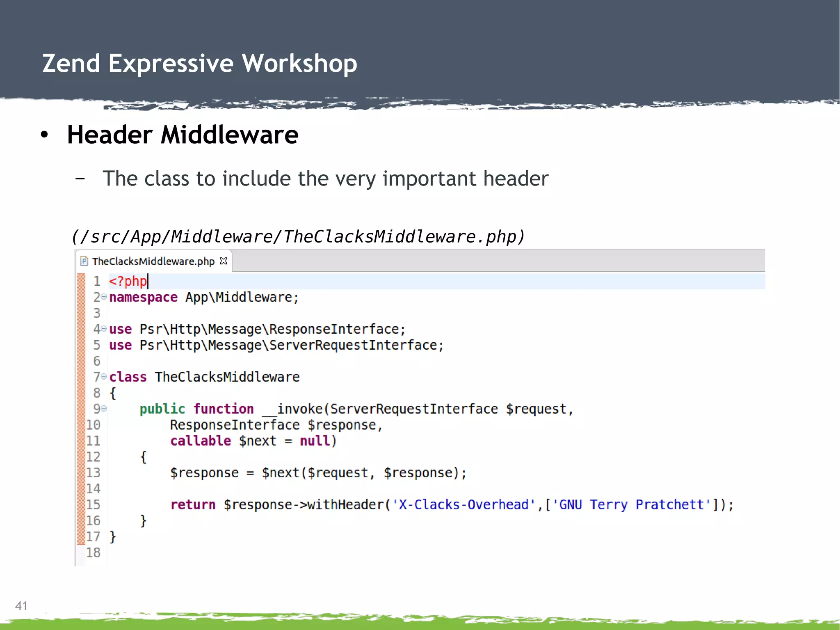Image resolution: width=840 pixels, height=630 pixels.
Task: Click the Header Middleware bullet heading
Action: (183, 135)
